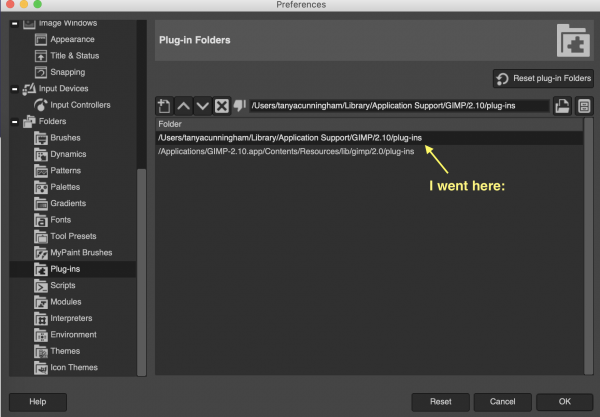
Task: Select the Brushes folder icon
Action: (41, 138)
